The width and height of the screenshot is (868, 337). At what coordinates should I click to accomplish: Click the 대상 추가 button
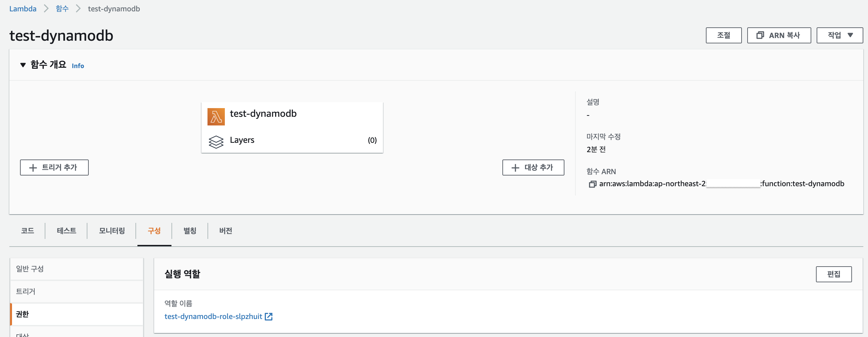point(533,167)
